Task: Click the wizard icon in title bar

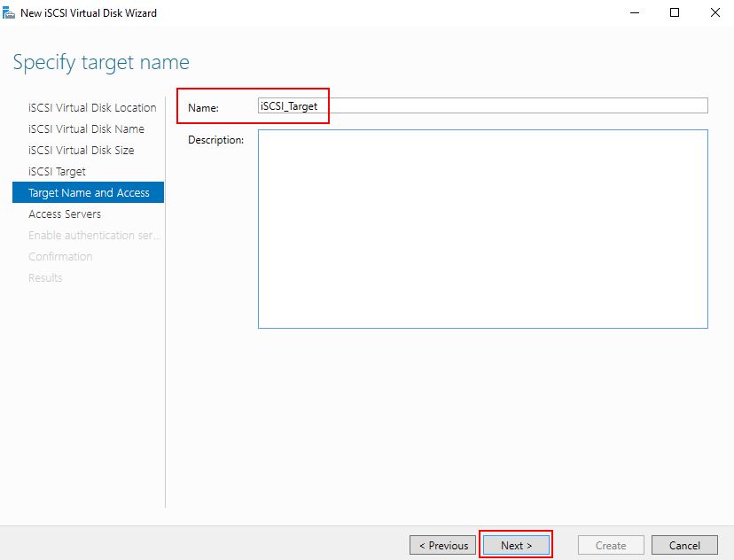Action: (9, 12)
